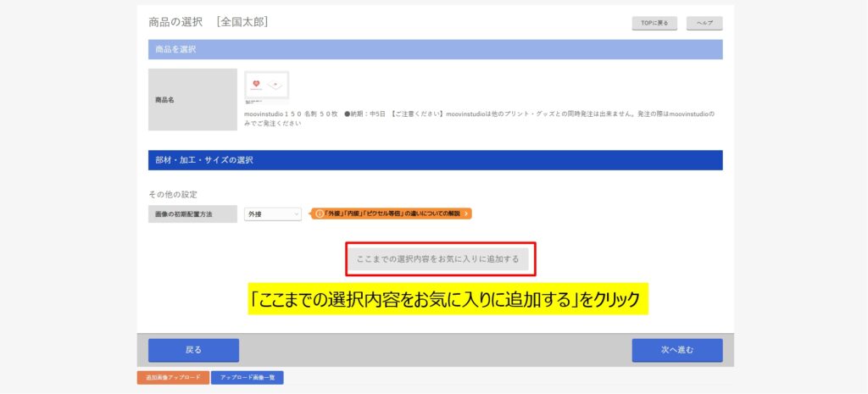The height and width of the screenshot is (394, 868).
Task: Click the orange 追加画像アップロード button
Action: coord(173,378)
